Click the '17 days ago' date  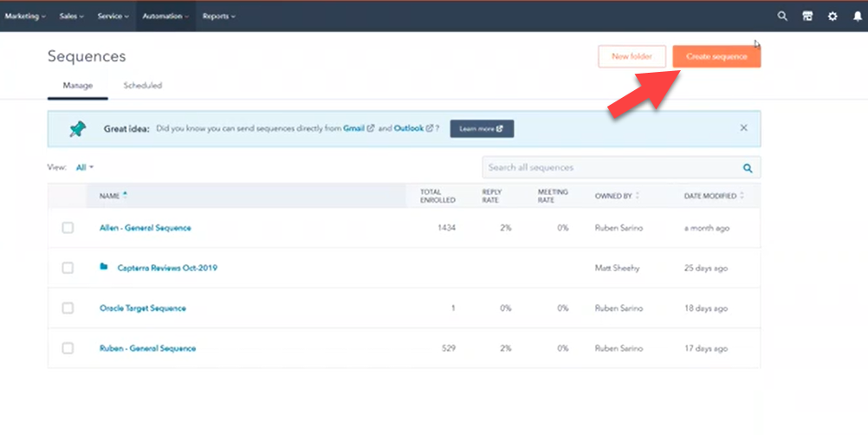click(706, 348)
